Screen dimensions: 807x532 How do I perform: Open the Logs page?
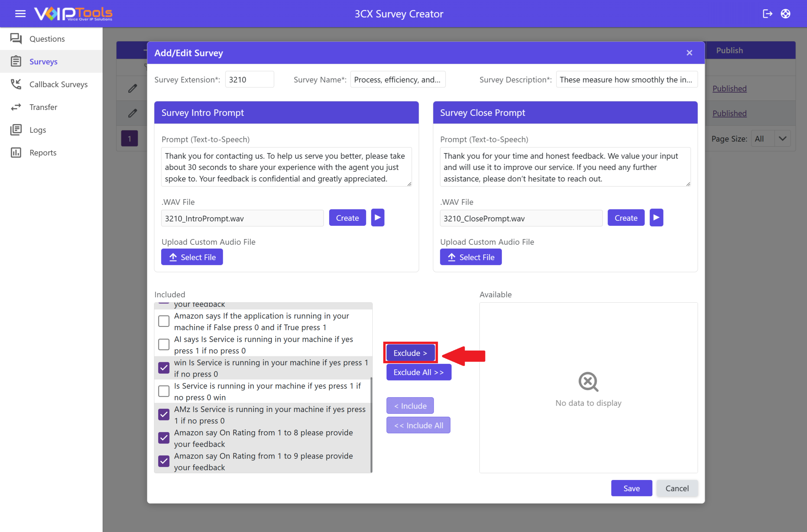51,130
